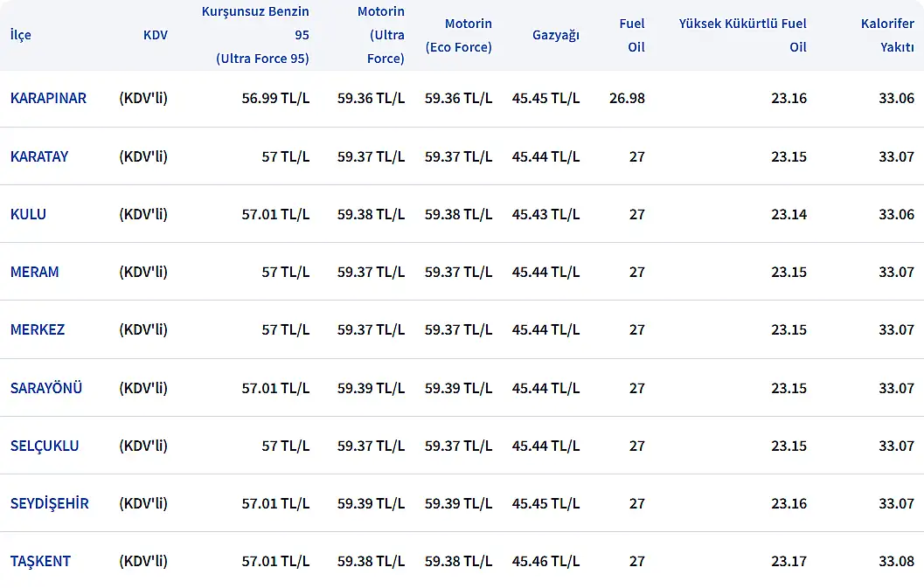Image resolution: width=924 pixels, height=588 pixels.
Task: Click the 56.99 TL/L gasoline price cell
Action: pos(275,98)
